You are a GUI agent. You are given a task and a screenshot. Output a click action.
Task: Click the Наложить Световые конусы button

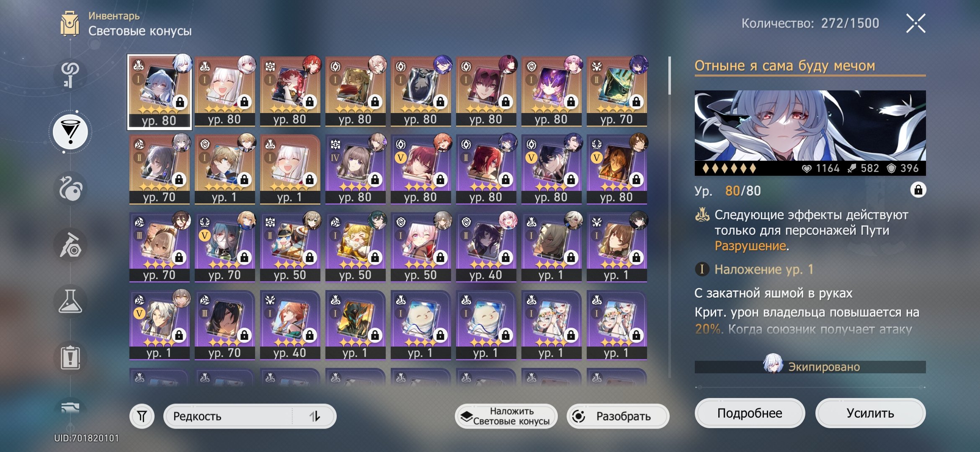click(x=506, y=416)
